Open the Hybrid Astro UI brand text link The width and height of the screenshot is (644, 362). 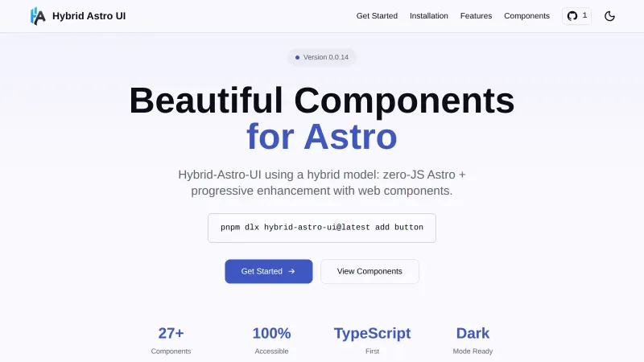pos(89,16)
